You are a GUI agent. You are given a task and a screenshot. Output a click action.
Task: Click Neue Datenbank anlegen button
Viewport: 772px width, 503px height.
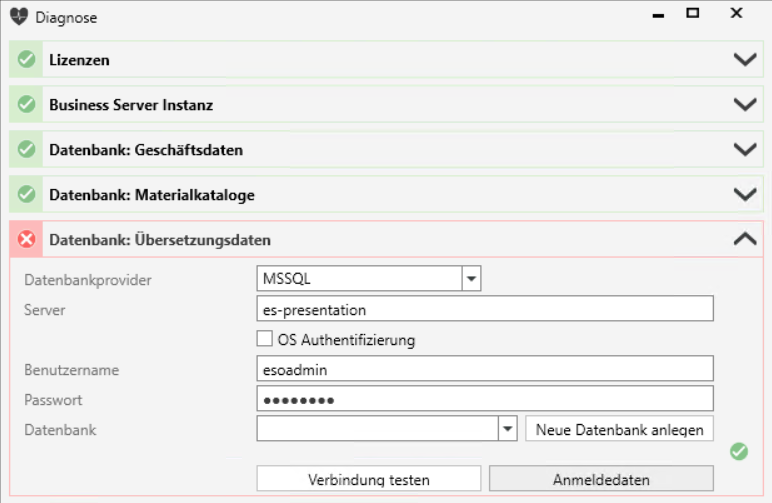pos(619,429)
